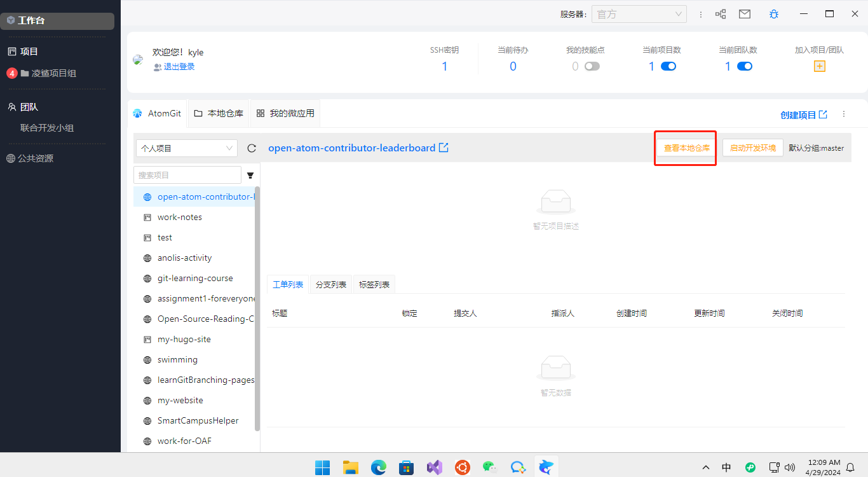Select the 标签列表 tab
Image resolution: width=868 pixels, height=477 pixels.
[374, 284]
